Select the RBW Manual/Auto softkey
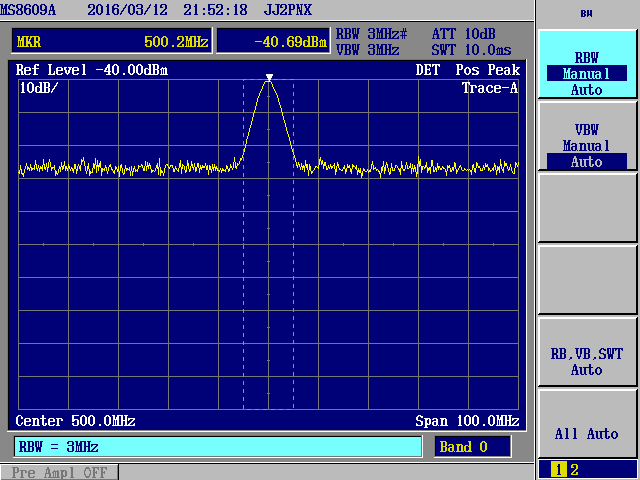This screenshot has height=480, width=640. (x=587, y=64)
